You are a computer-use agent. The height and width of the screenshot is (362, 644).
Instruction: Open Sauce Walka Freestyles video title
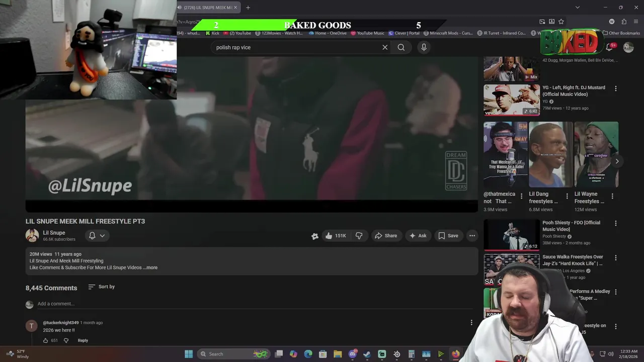click(x=573, y=260)
